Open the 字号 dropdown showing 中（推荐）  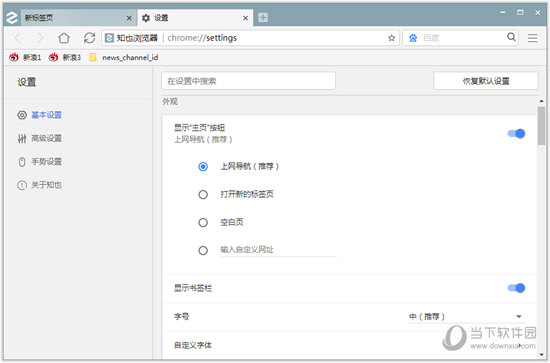(x=467, y=317)
